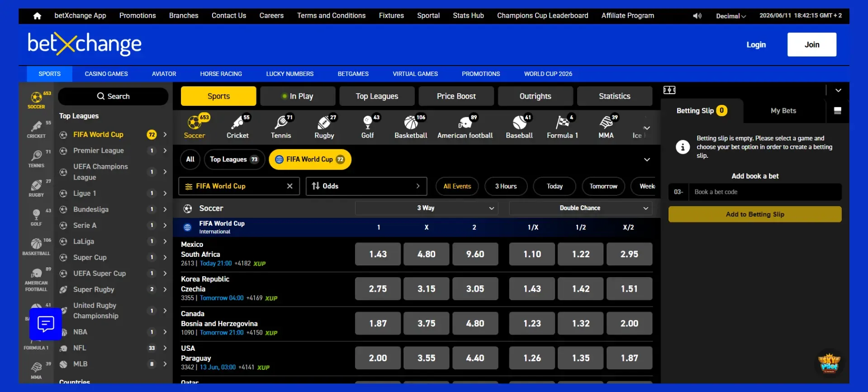Open the 3 Way market dropdown
The height and width of the screenshot is (392, 868).
427,208
